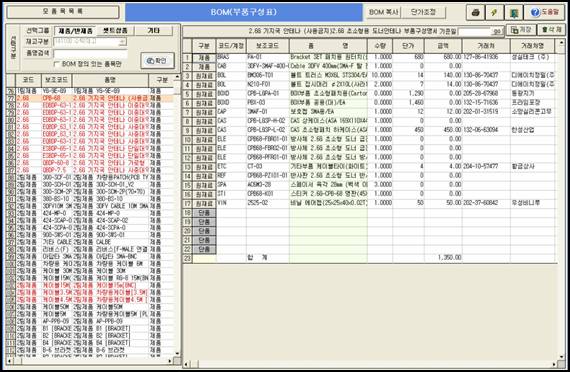Click the 품명검색 search input field
The height and width of the screenshot is (372, 570).
[90, 53]
